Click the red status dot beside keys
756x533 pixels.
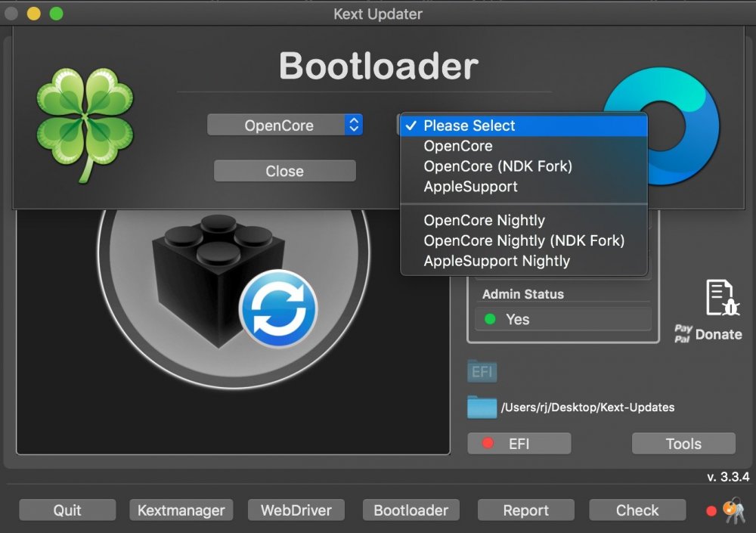[711, 511]
